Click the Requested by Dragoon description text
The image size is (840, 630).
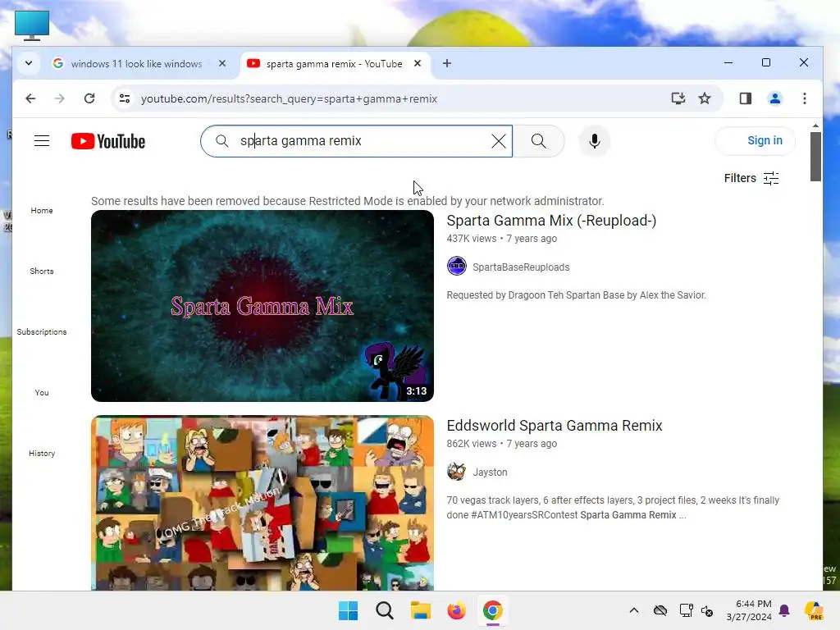[x=577, y=295]
